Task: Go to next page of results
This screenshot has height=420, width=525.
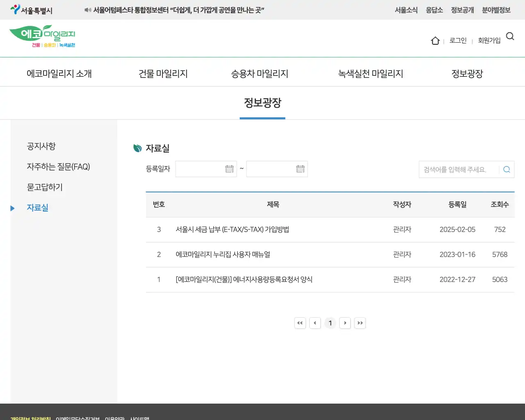Action: [345, 323]
